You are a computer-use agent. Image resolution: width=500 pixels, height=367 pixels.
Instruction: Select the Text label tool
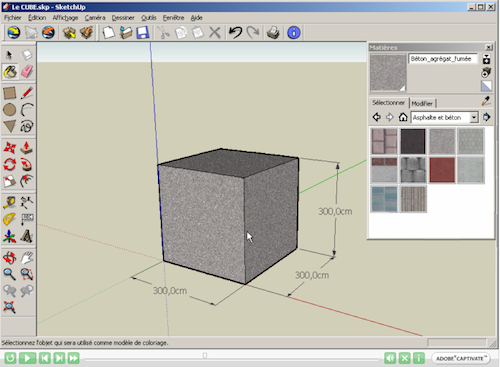pos(27,219)
